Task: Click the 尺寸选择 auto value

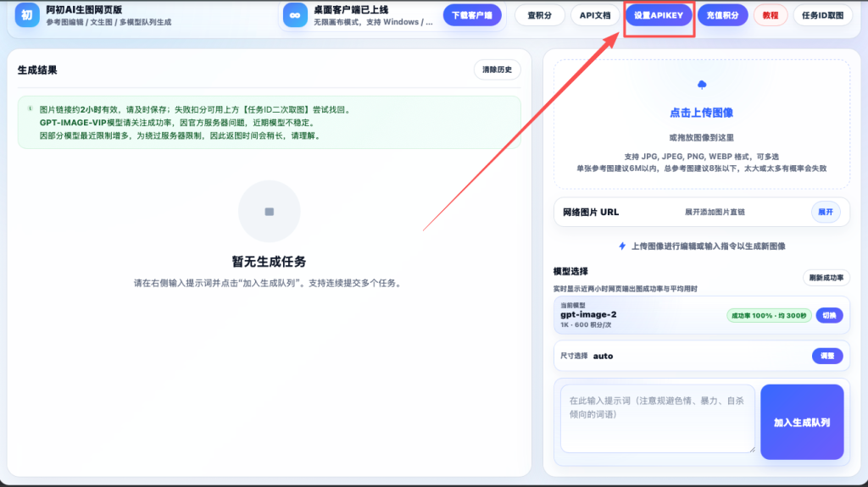Action: click(x=603, y=356)
